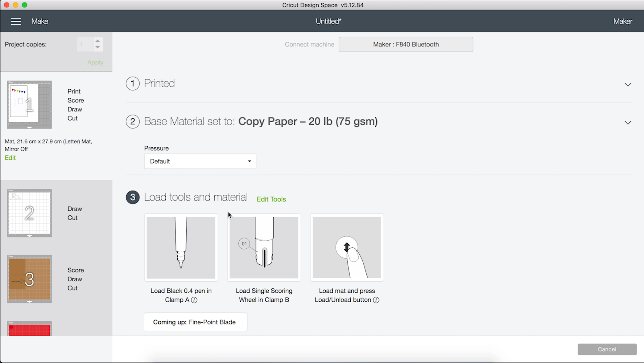Click the Maker Bluetooth connection icon
The width and height of the screenshot is (644, 363).
(406, 44)
